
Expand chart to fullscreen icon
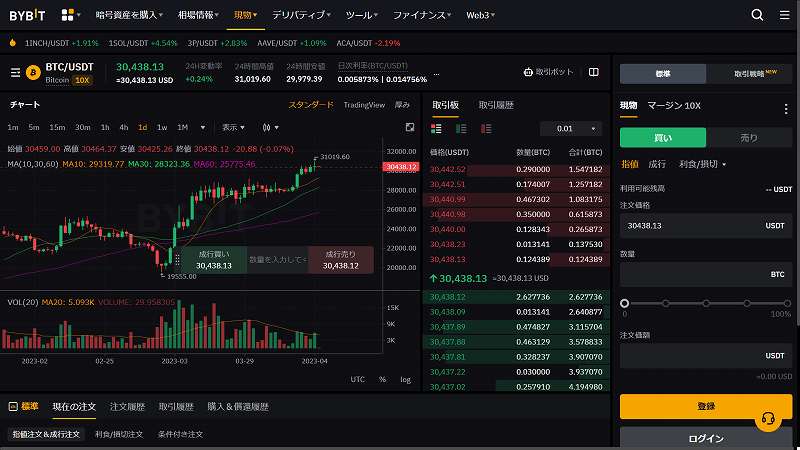410,127
